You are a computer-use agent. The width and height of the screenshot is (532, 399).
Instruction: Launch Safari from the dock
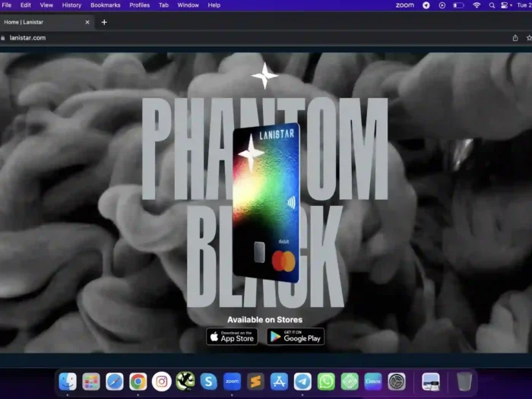(x=114, y=382)
